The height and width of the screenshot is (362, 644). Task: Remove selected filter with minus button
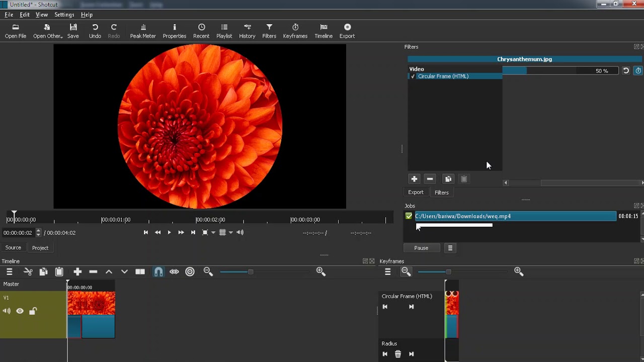[x=430, y=179]
